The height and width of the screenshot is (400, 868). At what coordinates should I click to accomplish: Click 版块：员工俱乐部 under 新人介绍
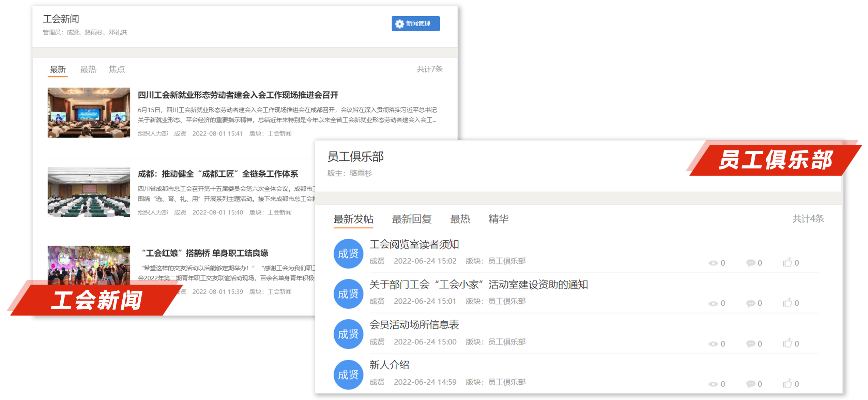496,382
